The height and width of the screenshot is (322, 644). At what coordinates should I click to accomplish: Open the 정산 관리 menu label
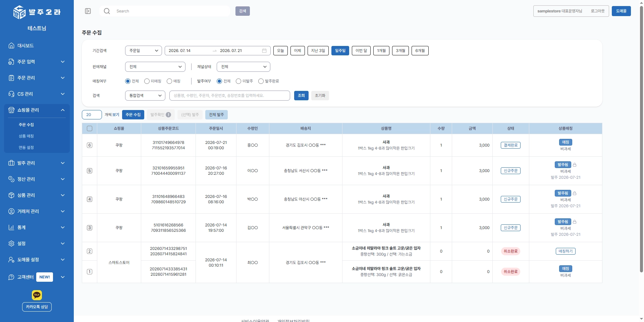pyautogui.click(x=26, y=179)
